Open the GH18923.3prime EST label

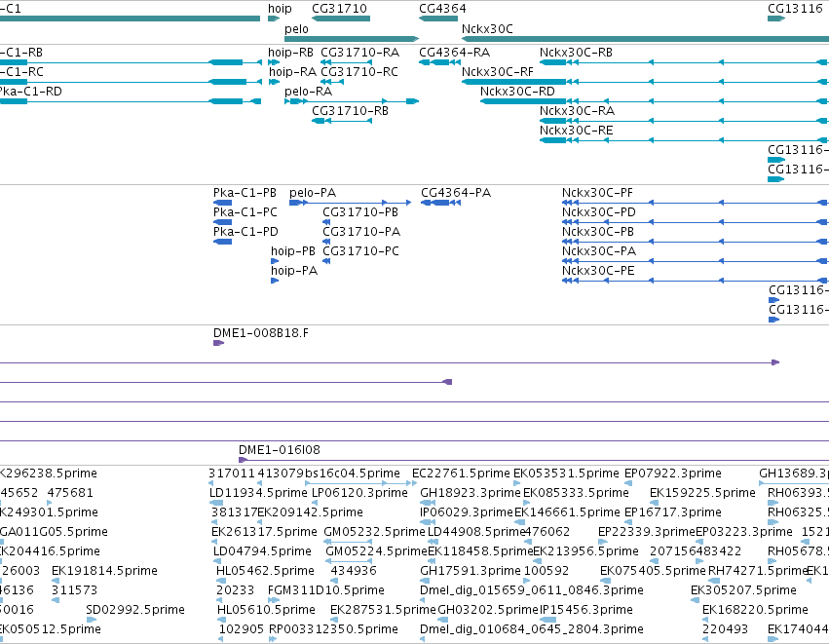point(470,493)
